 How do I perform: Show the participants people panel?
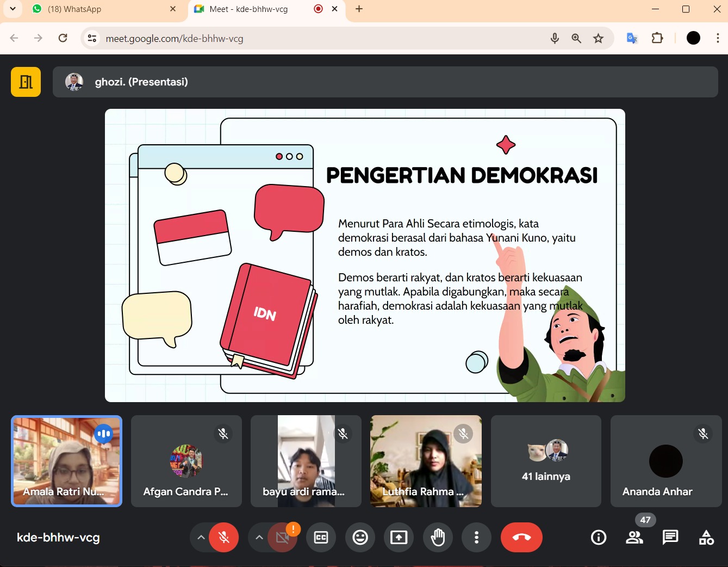pyautogui.click(x=634, y=538)
